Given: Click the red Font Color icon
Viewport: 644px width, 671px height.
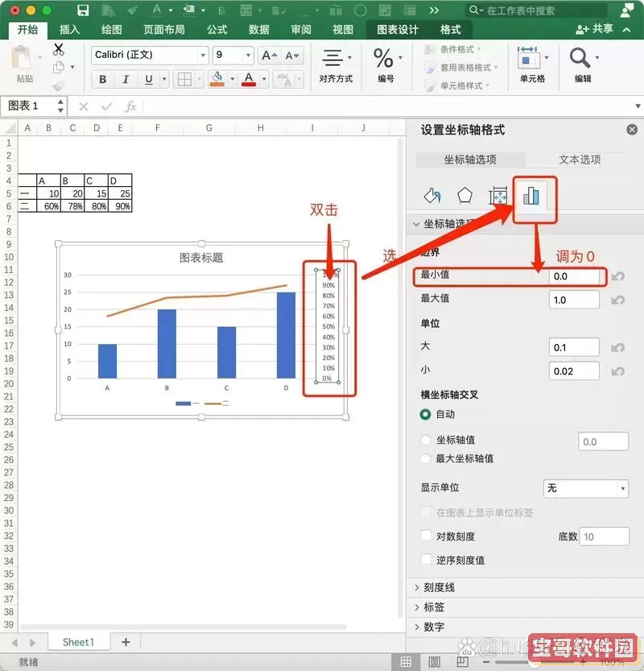Looking at the screenshot, I should coord(249,79).
